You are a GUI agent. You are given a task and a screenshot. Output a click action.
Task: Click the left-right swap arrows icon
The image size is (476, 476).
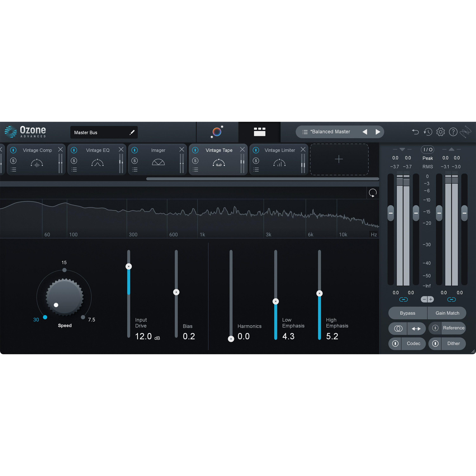tap(417, 328)
